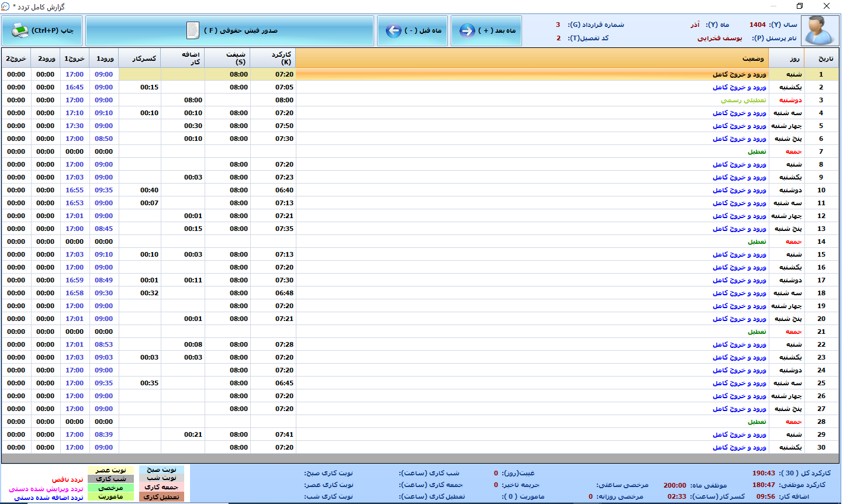
Task: Click the printer icon on the چاپ button
Action: click(20, 30)
